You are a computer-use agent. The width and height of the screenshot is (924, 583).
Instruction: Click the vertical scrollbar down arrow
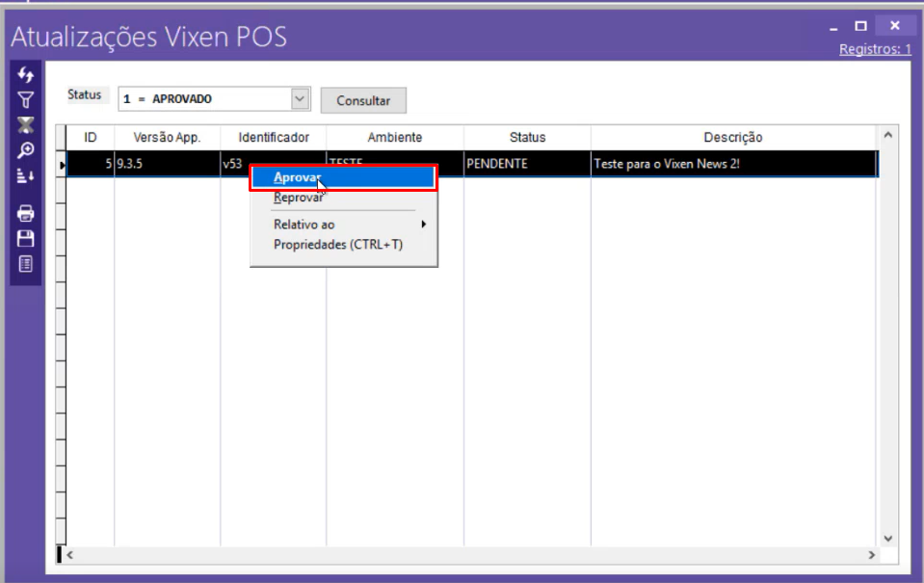click(887, 538)
